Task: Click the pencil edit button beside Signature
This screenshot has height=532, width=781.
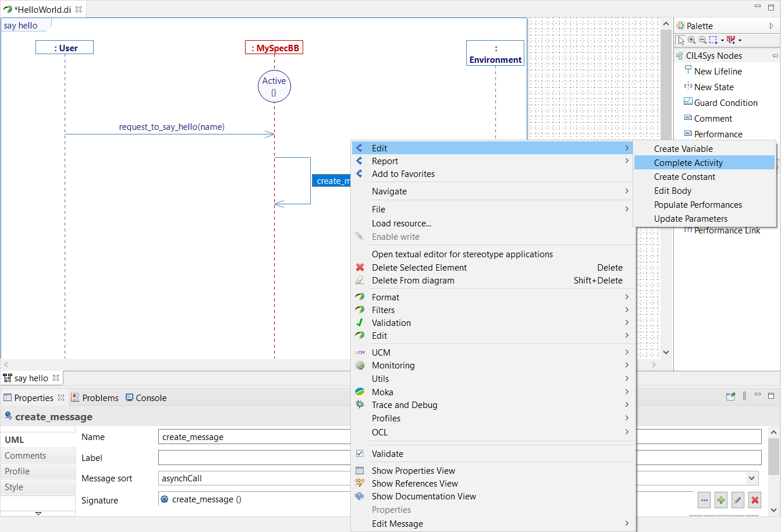Action: tap(738, 500)
